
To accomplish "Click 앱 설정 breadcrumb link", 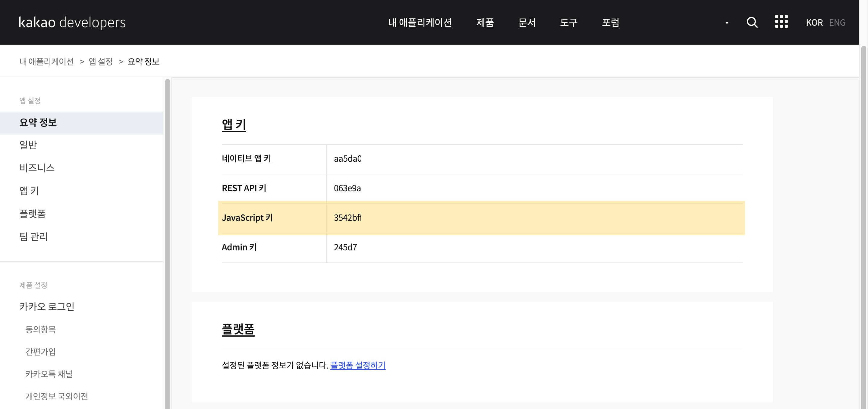I will 100,61.
